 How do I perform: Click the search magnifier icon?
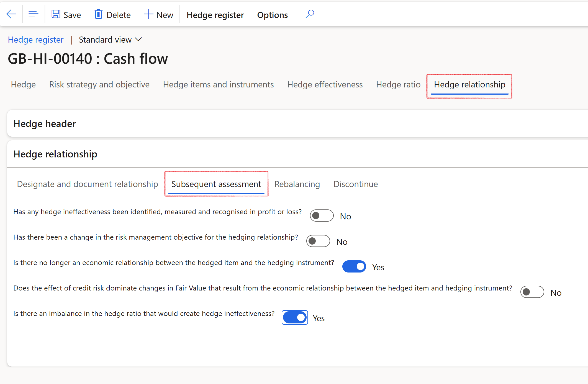click(310, 14)
